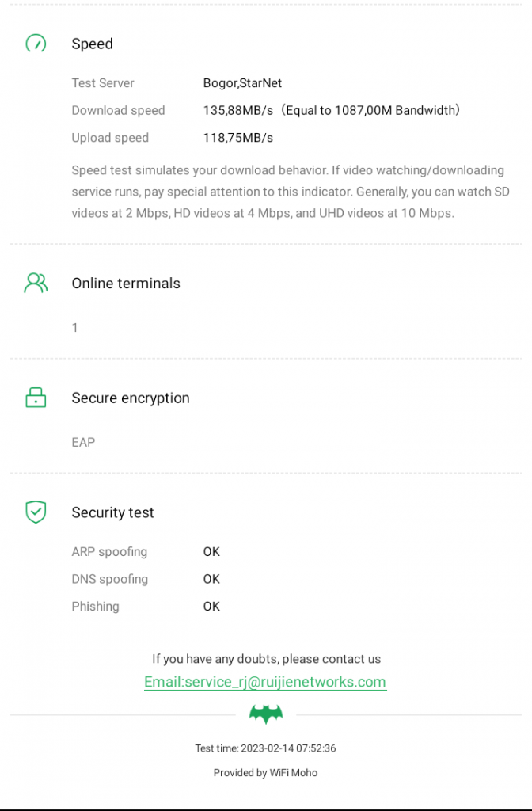Select the Security test heading
532x811 pixels.
pos(112,513)
